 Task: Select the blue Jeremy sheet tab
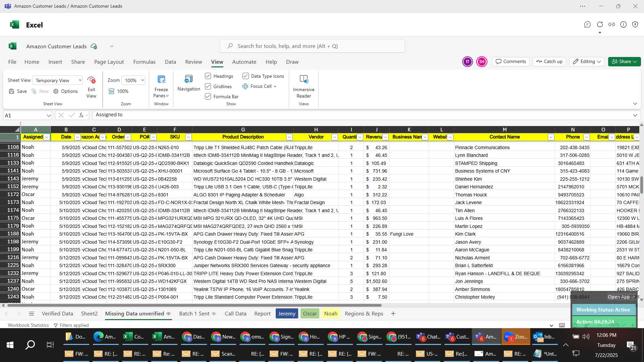pyautogui.click(x=287, y=314)
